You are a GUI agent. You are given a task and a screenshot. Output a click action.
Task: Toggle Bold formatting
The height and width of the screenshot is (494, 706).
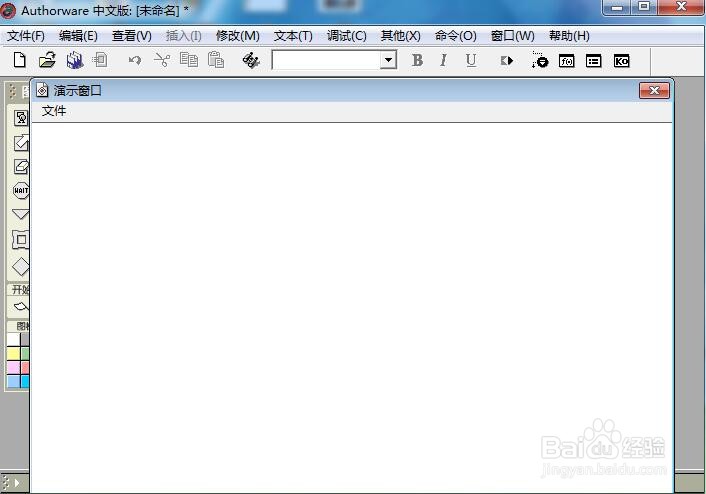[x=417, y=60]
